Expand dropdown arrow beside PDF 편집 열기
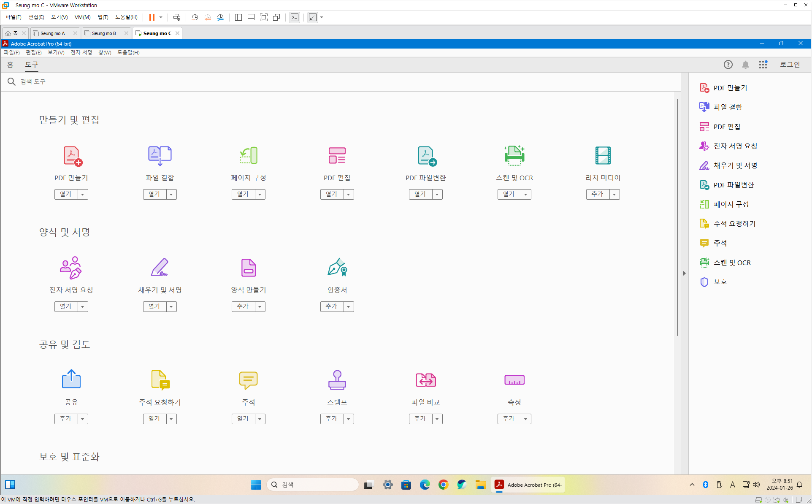This screenshot has width=812, height=504. pyautogui.click(x=349, y=194)
